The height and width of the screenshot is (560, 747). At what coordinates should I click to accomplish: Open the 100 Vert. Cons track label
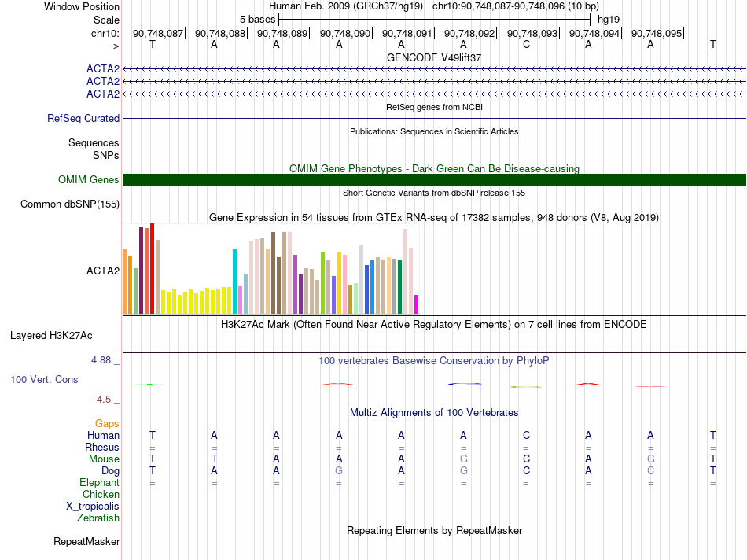(44, 379)
